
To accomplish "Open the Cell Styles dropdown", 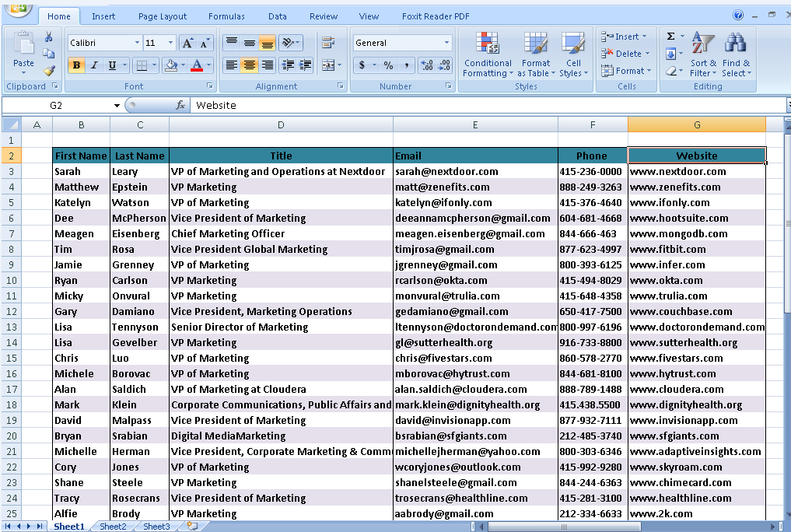I will (x=573, y=54).
